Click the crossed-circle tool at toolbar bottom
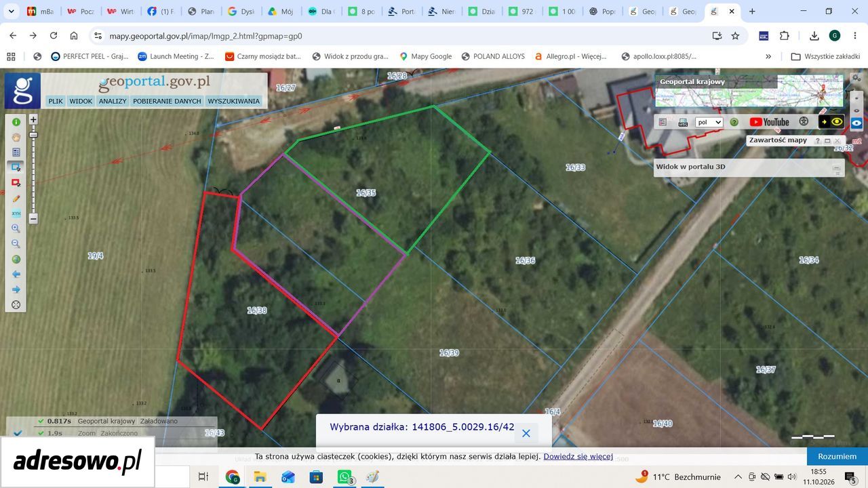Image resolution: width=868 pixels, height=488 pixels. pos(16,305)
